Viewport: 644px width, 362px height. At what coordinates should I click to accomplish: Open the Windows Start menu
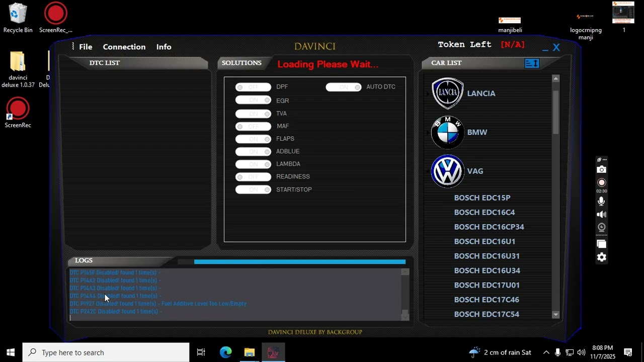(11, 352)
